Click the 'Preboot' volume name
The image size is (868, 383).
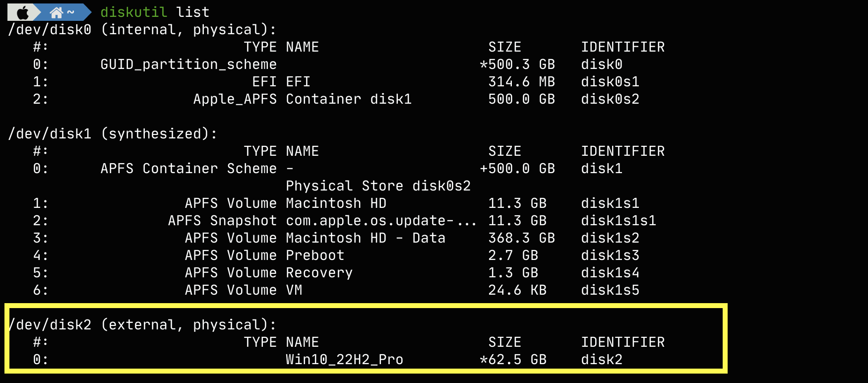point(315,255)
